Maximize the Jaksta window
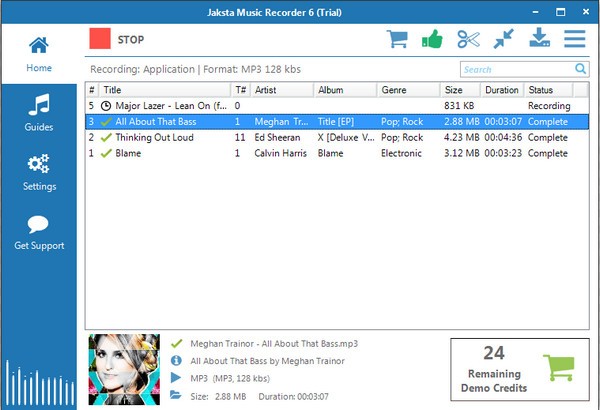The width and height of the screenshot is (600, 410). tap(560, 12)
